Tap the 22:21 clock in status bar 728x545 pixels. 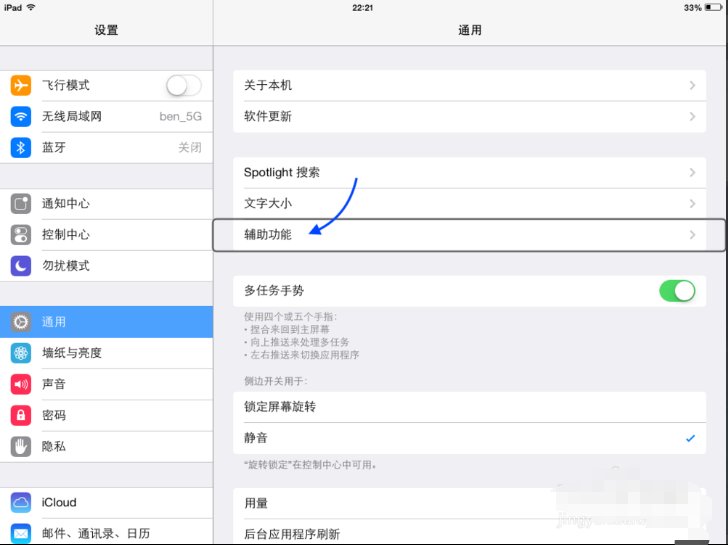click(362, 7)
